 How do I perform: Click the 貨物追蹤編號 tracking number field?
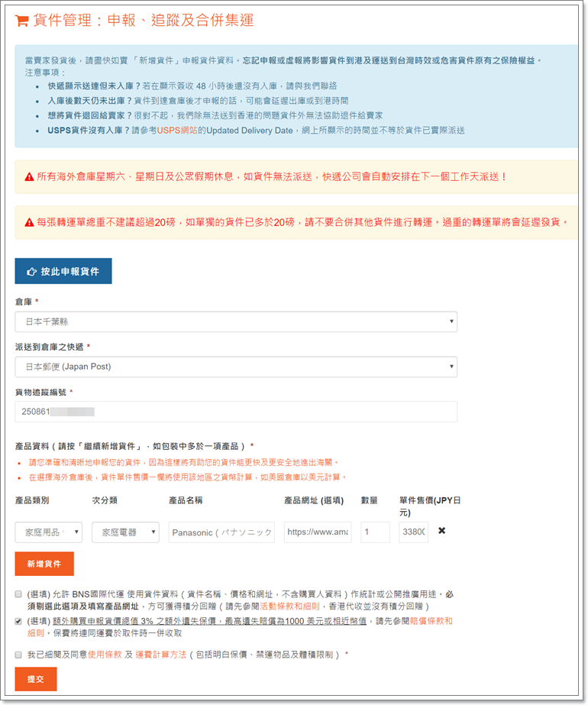tap(236, 412)
